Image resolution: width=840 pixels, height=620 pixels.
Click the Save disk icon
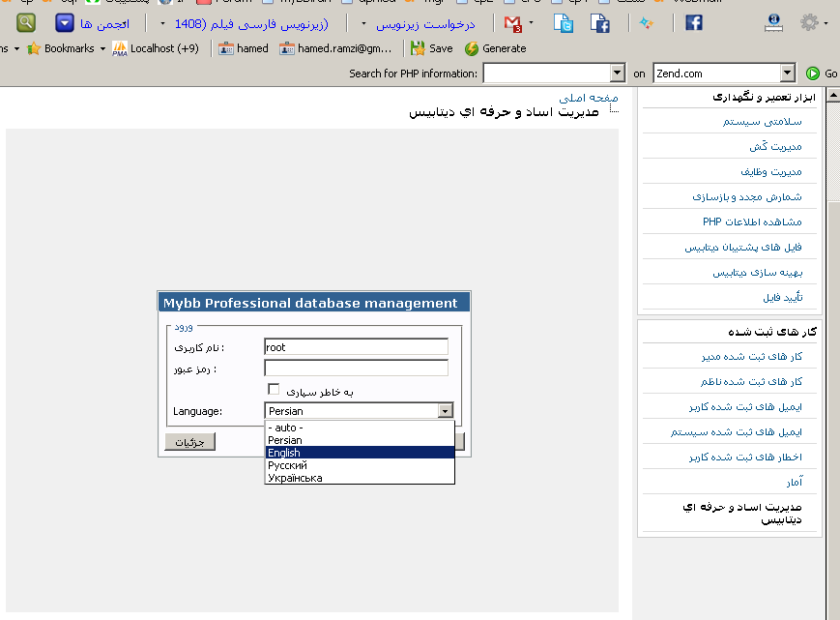[419, 48]
